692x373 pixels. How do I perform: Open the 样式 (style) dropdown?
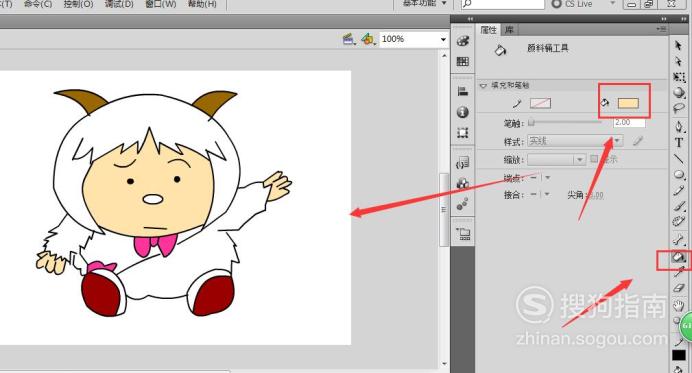575,141
